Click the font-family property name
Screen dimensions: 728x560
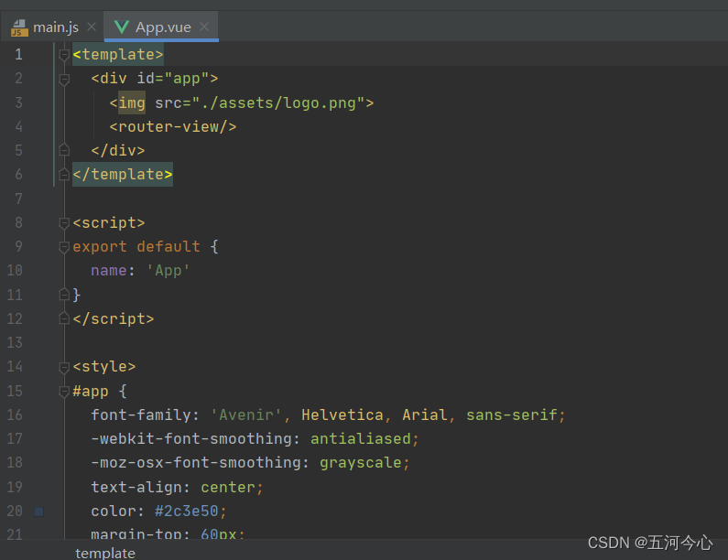coord(141,415)
